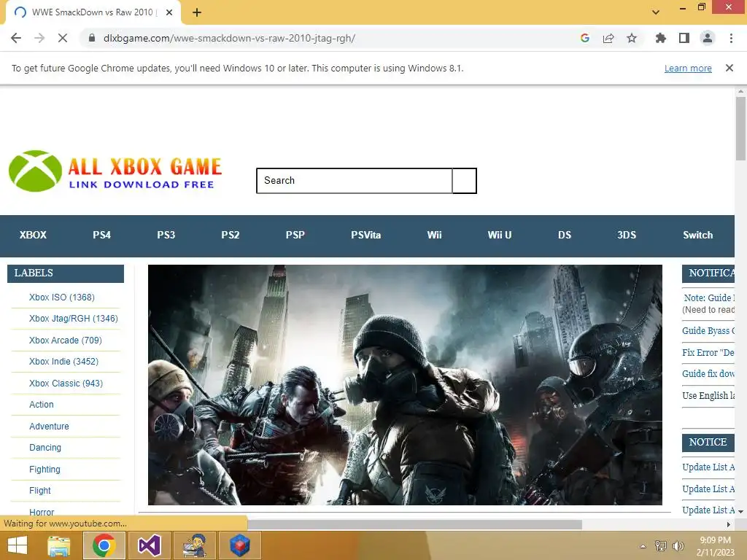Open the Note: Guide notification link
Image resolution: width=747 pixels, height=560 pixels.
(x=709, y=298)
